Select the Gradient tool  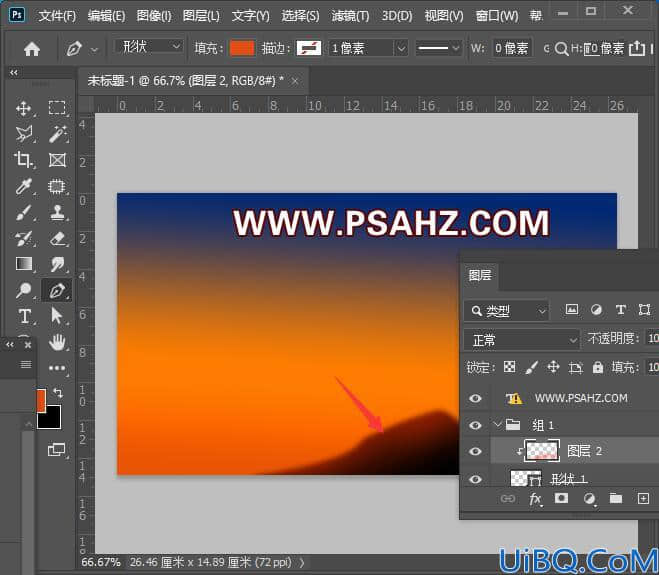pyautogui.click(x=24, y=264)
